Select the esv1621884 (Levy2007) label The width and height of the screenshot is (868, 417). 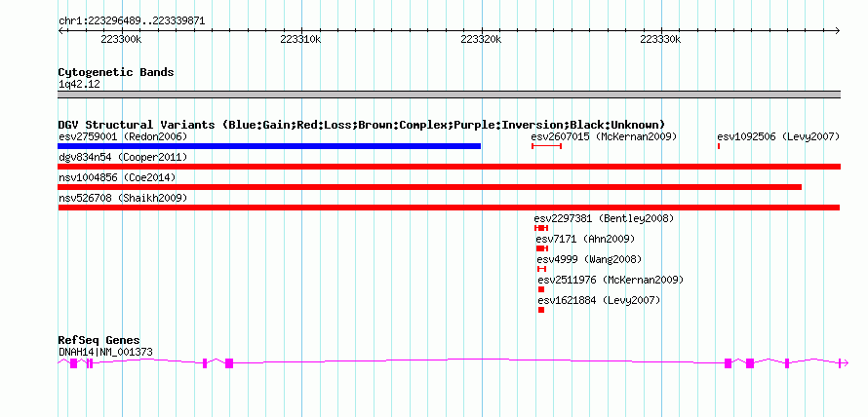600,300
